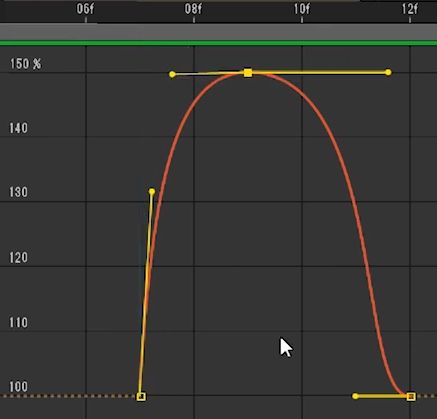Screen dimensions: 437x419
Task: Click the incoming handle of the end keyframe
Action: click(x=355, y=396)
